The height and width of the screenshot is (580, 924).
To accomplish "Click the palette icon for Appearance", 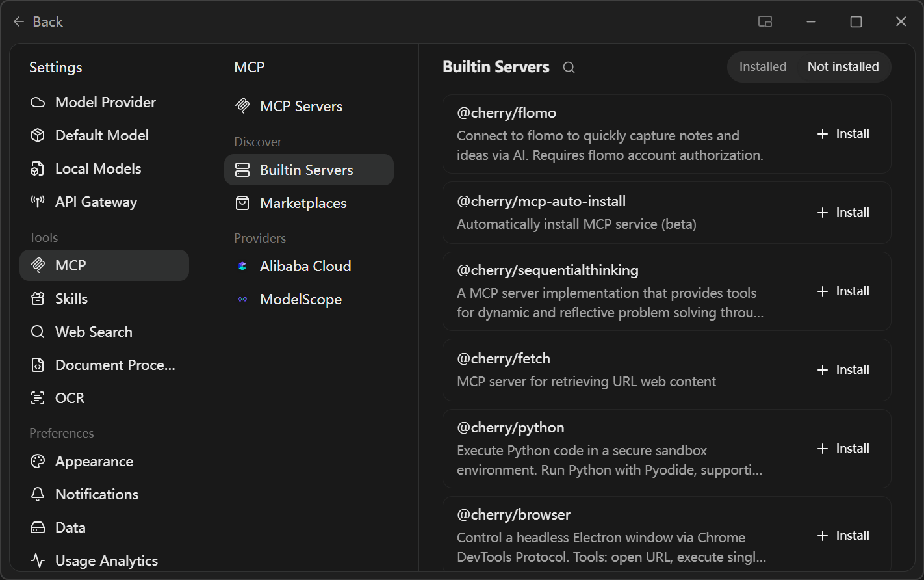I will (38, 461).
